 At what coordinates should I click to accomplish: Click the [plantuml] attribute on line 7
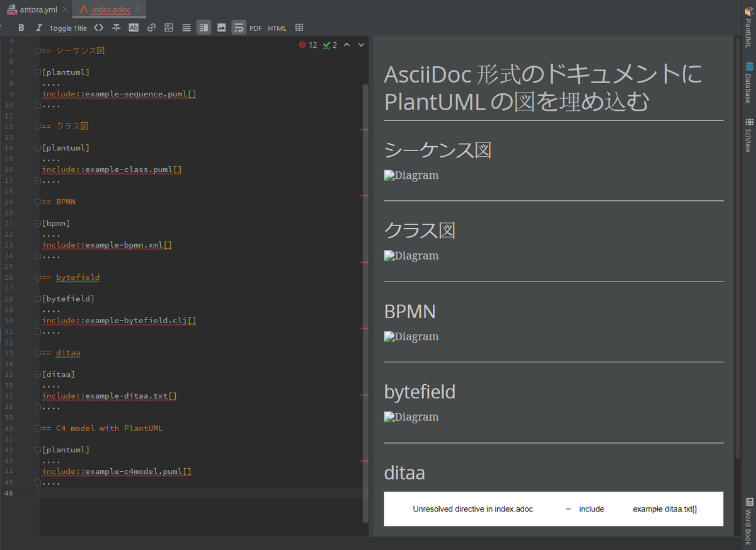click(x=66, y=72)
